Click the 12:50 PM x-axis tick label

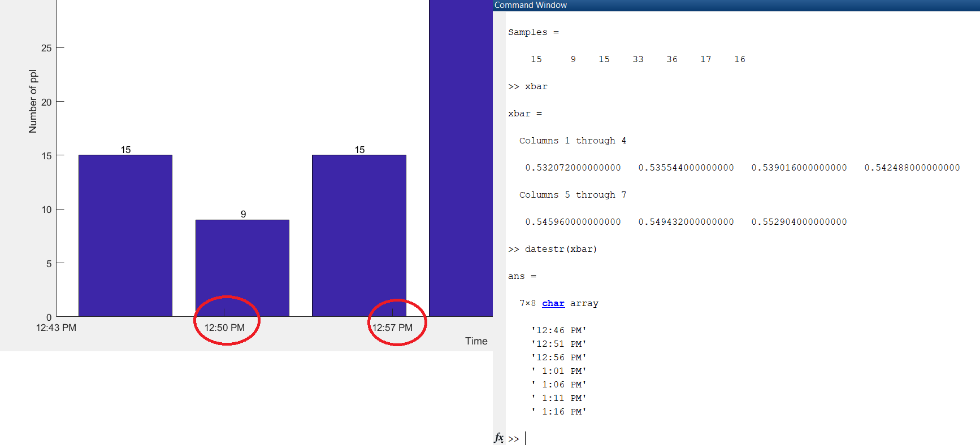(224, 328)
